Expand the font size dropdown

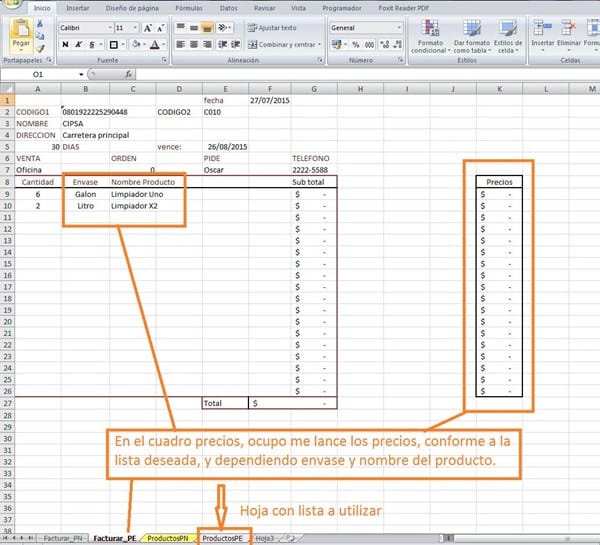click(137, 28)
